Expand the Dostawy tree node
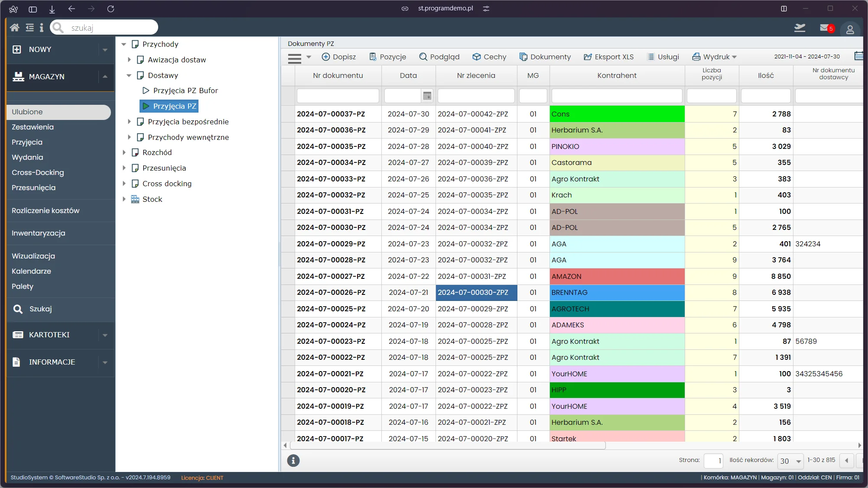The width and height of the screenshot is (868, 488). click(130, 75)
